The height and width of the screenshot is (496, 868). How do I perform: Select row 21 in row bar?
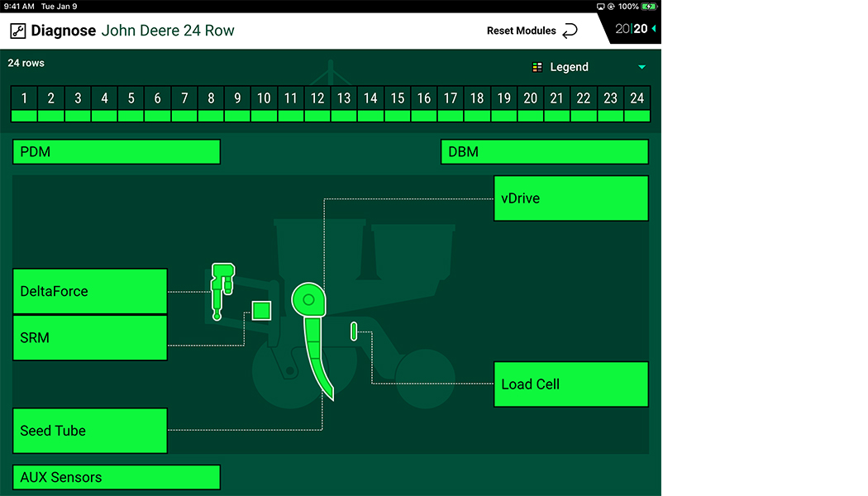(x=557, y=104)
